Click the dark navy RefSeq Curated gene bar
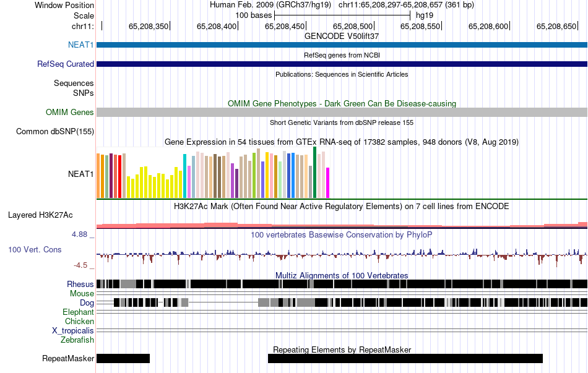The height and width of the screenshot is (373, 588). (342, 64)
